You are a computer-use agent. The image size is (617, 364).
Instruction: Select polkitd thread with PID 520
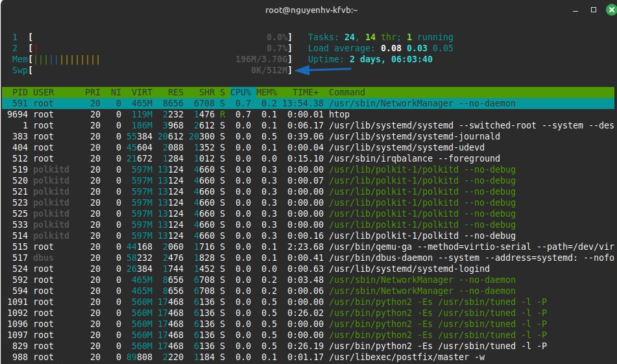308,180
